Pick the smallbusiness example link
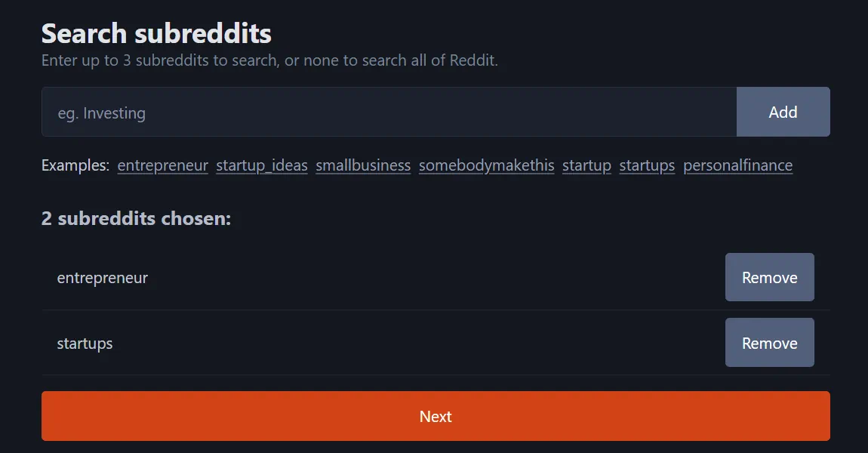The width and height of the screenshot is (868, 453). (363, 165)
